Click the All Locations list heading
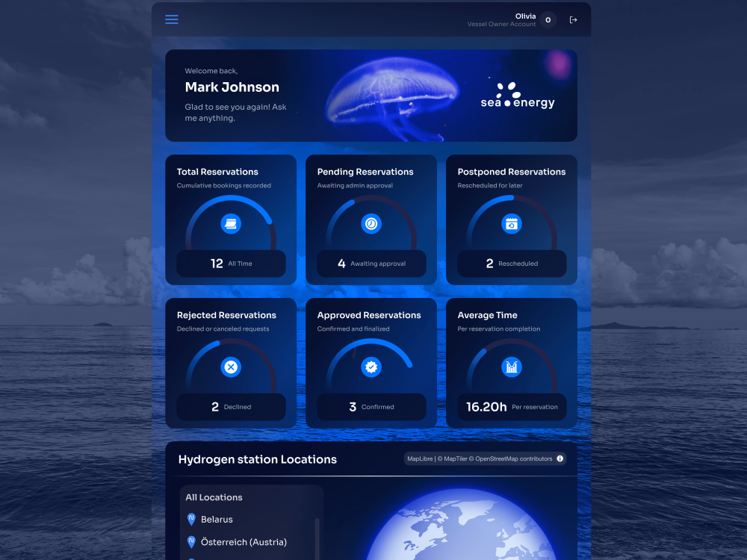This screenshot has width=747, height=560. pyautogui.click(x=214, y=497)
